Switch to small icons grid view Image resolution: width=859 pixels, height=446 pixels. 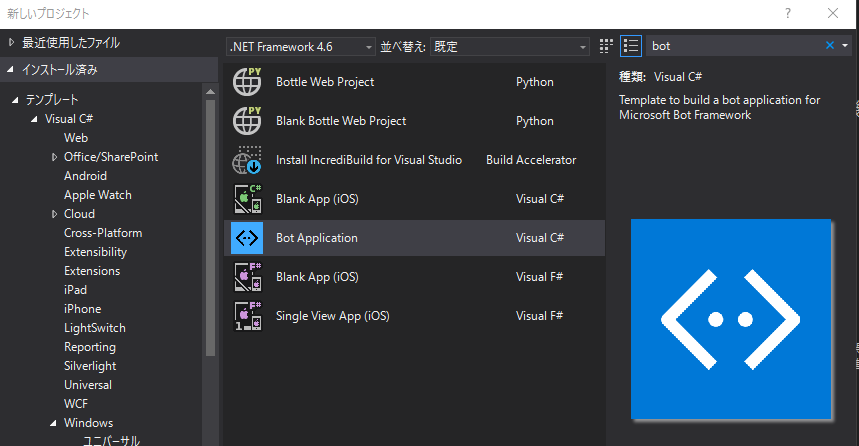(x=606, y=46)
